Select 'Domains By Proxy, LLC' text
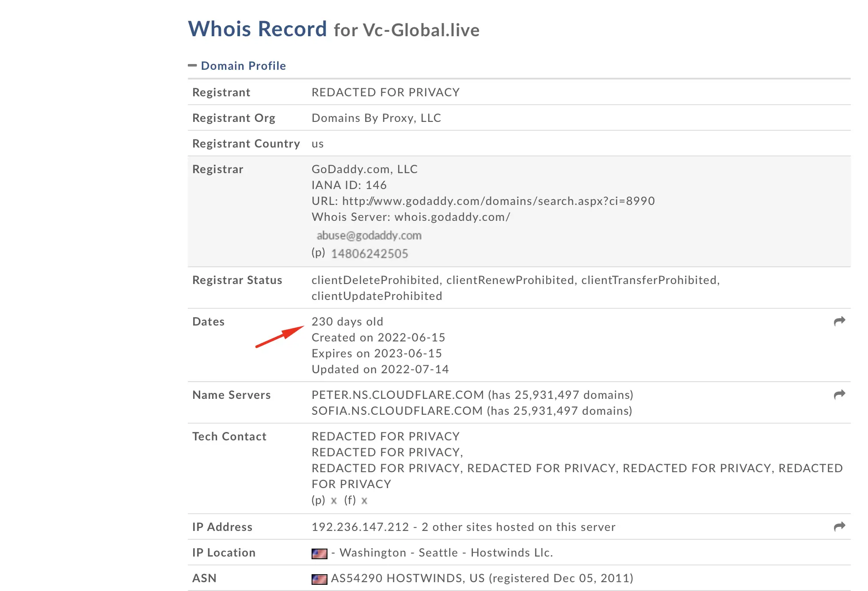This screenshot has width=868, height=591. point(376,118)
